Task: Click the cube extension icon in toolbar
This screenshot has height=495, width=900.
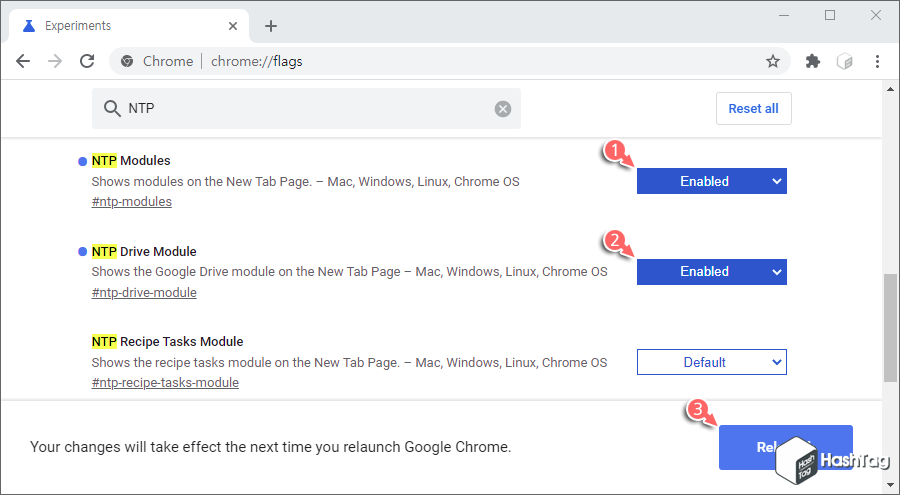Action: [844, 61]
